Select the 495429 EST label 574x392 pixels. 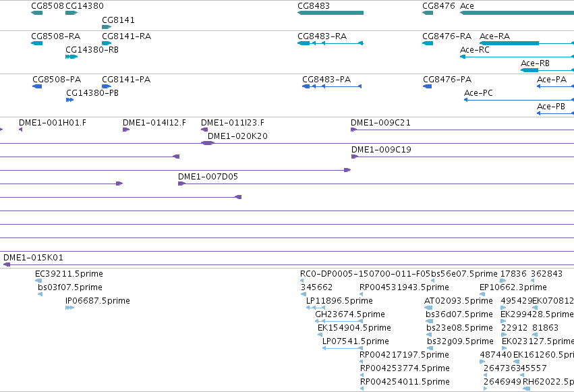517,301
